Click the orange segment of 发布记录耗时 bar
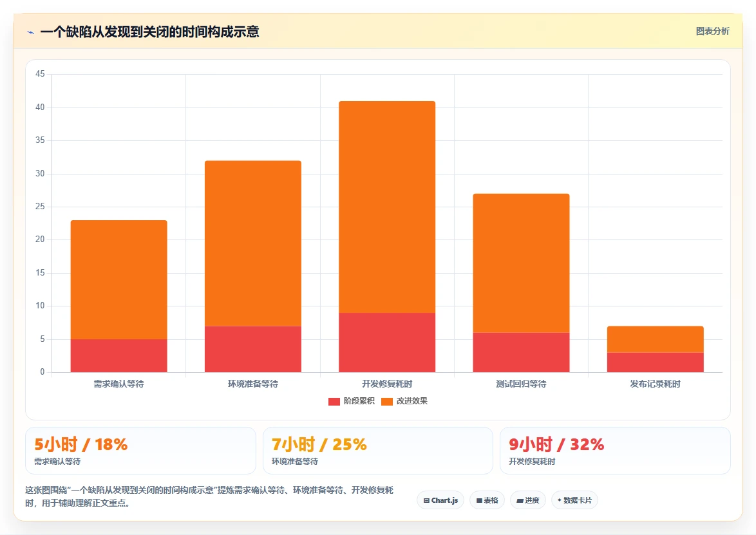 tap(656, 339)
